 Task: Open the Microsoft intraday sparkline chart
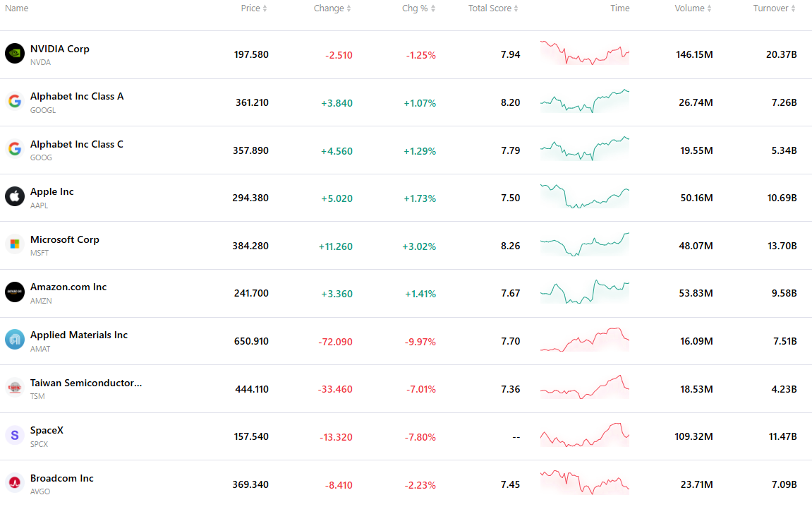click(x=585, y=245)
